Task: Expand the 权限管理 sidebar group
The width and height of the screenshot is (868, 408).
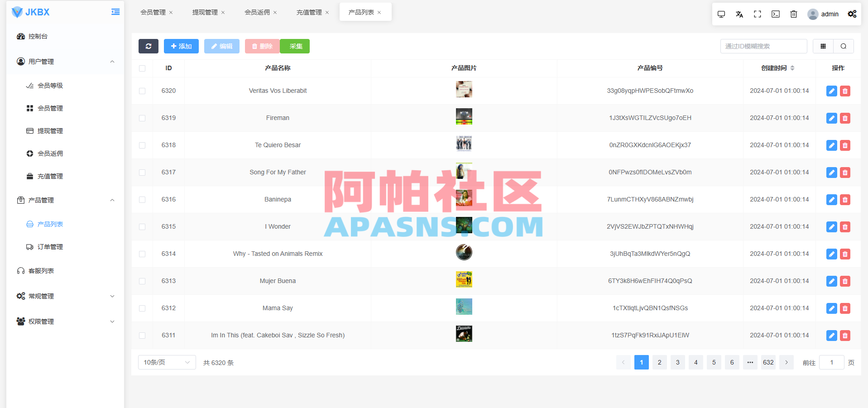Action: tap(65, 322)
